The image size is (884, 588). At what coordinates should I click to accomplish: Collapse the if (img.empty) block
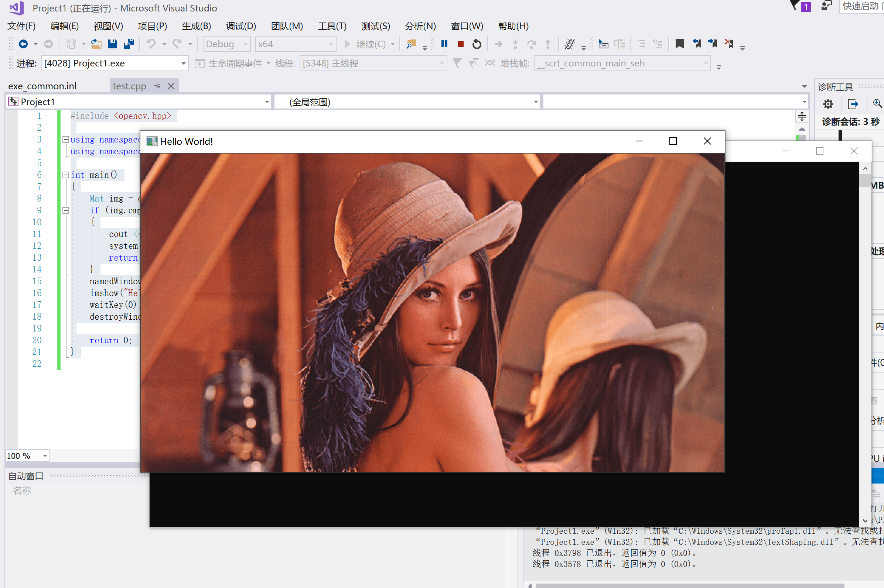pos(66,210)
